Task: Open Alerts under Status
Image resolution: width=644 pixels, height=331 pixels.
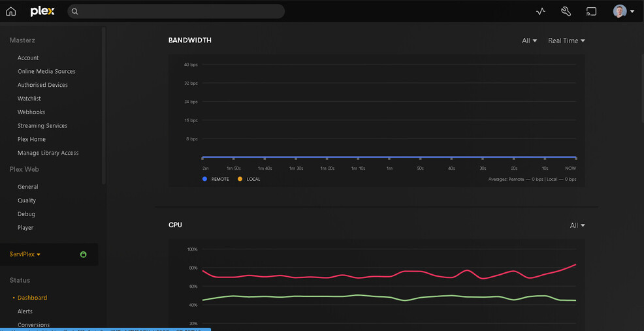Action: 25,311
